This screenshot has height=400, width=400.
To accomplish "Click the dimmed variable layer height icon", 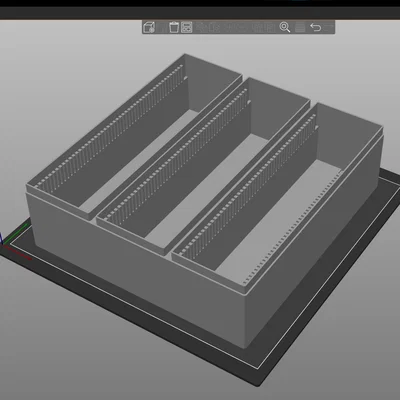I will (x=300, y=27).
